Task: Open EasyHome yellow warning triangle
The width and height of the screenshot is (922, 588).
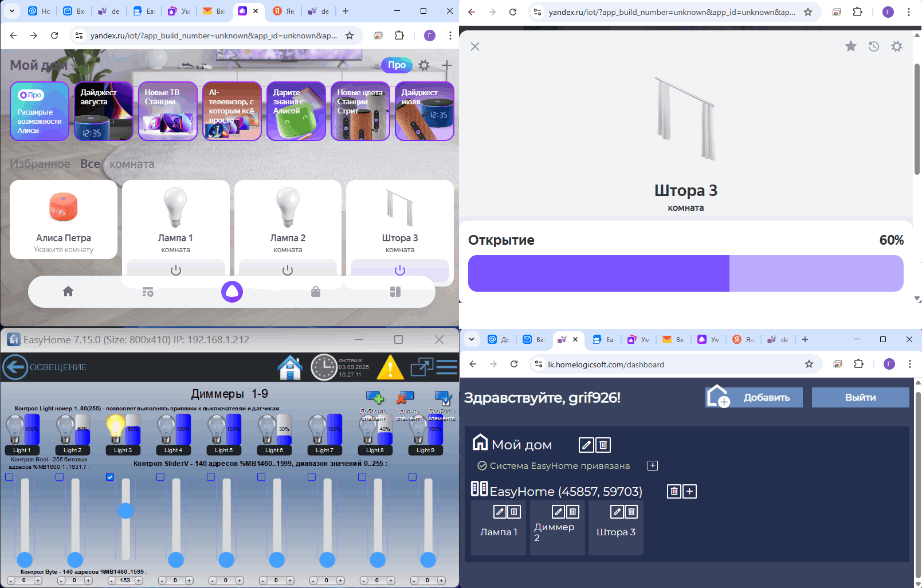Action: tap(390, 367)
